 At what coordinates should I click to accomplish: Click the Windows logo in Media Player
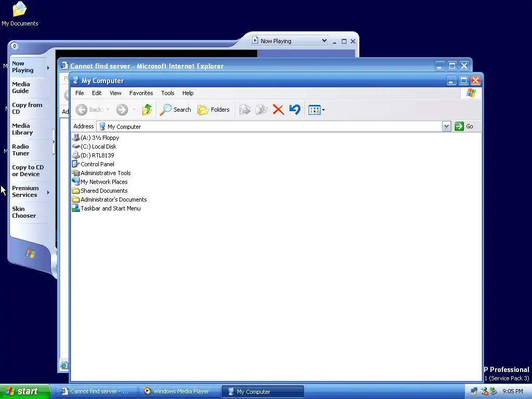pos(30,253)
